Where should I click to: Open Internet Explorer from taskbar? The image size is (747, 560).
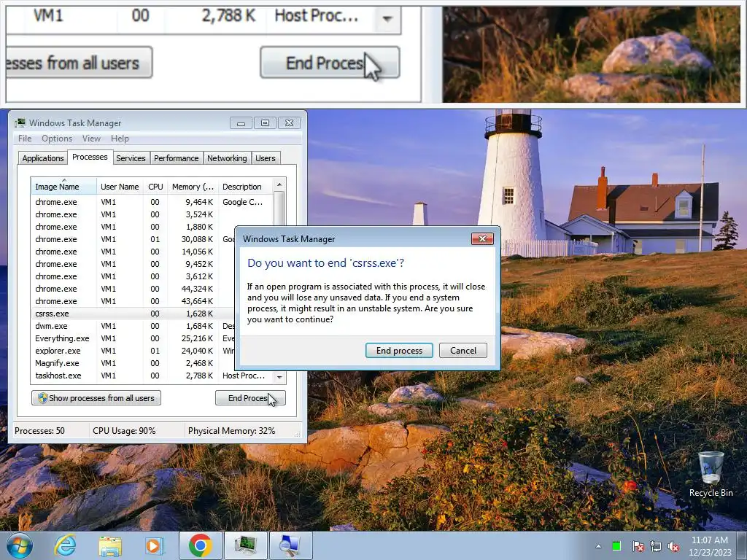[65, 545]
